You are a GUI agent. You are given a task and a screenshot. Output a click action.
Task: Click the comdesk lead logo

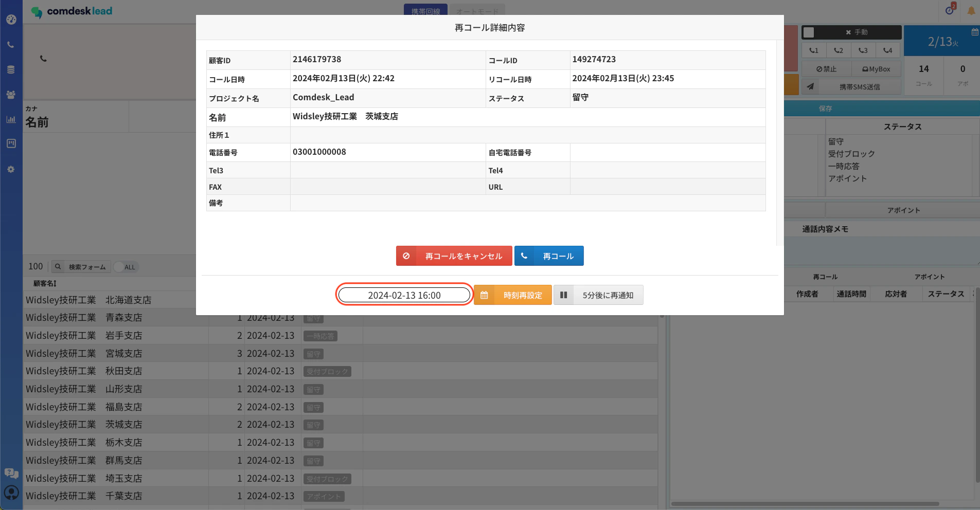(x=72, y=11)
